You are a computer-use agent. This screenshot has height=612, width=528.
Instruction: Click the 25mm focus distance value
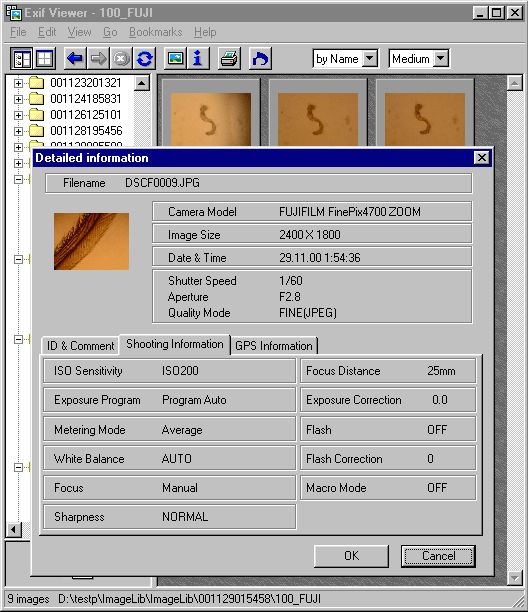[x=441, y=370]
